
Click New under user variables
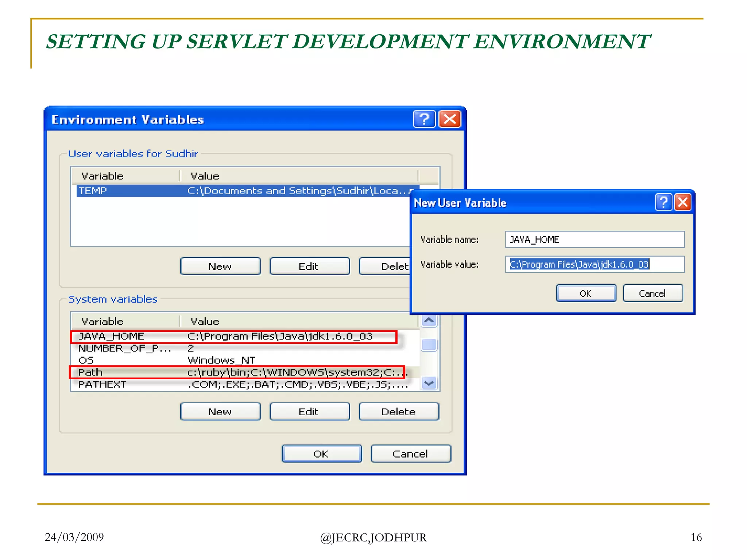pos(220,266)
